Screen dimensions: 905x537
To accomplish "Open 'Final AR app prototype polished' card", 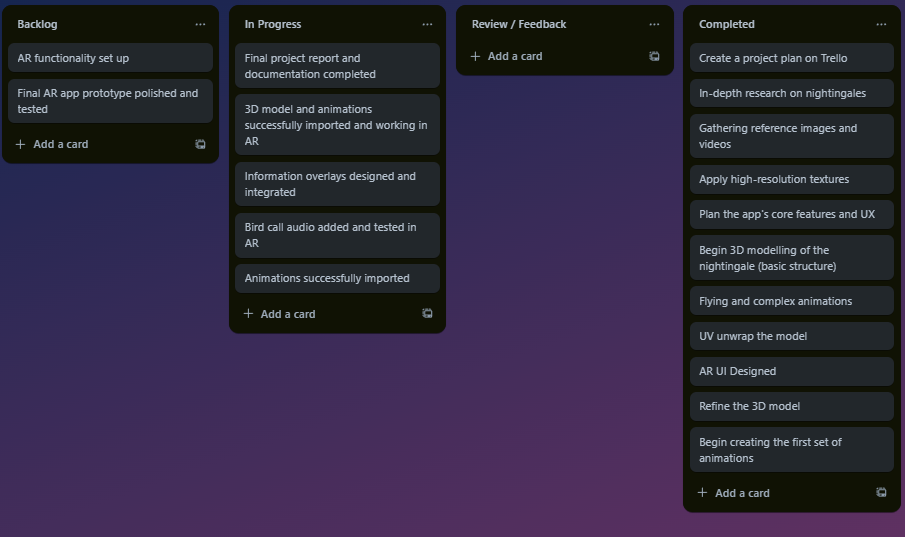I will 110,101.
